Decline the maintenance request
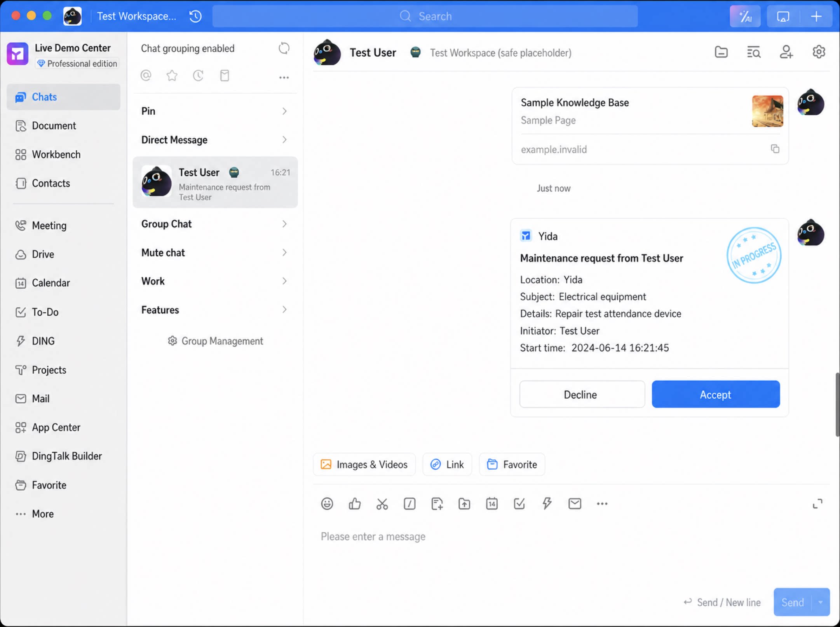The width and height of the screenshot is (840, 627). (x=582, y=394)
